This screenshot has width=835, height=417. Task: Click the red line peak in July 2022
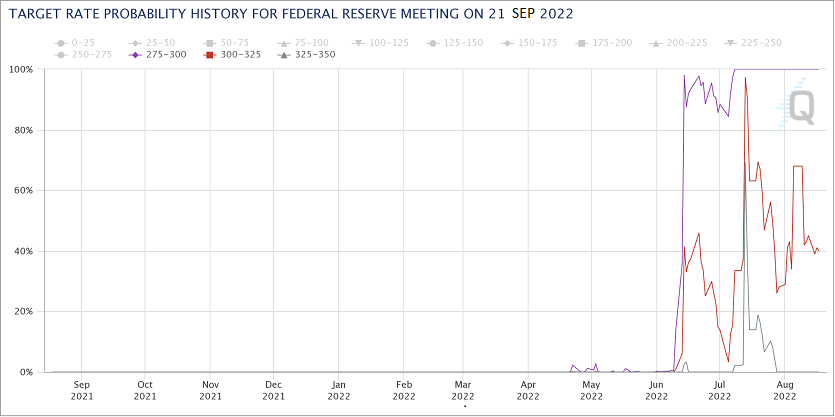click(x=746, y=78)
